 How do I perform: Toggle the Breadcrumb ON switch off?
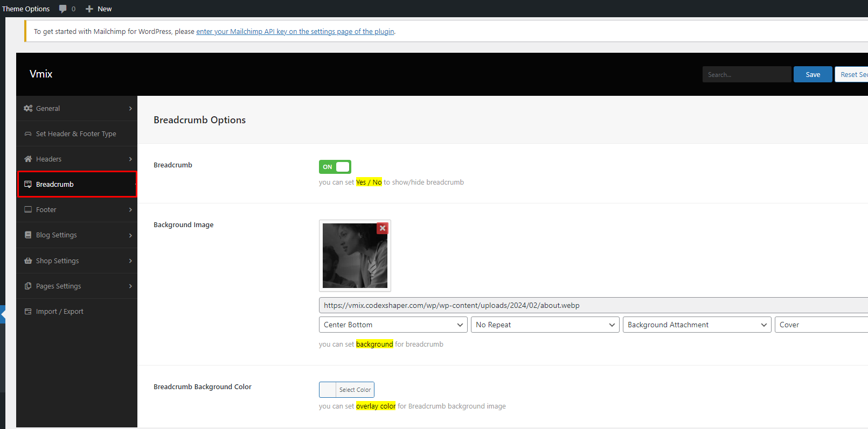tap(335, 167)
